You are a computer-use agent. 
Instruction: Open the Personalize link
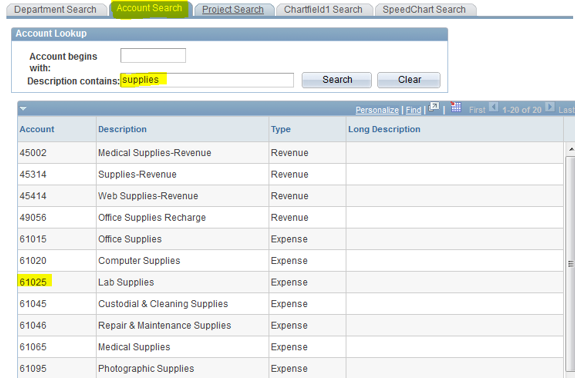tap(377, 110)
